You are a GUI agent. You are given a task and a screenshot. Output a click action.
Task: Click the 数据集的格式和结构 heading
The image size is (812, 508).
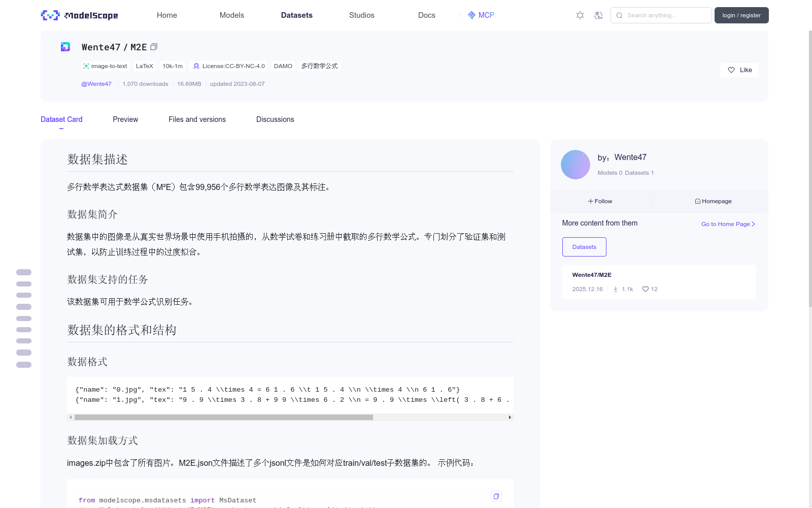(x=122, y=330)
